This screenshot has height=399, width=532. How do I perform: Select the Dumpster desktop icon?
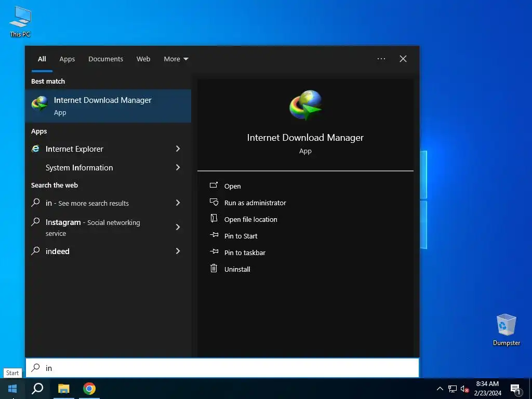click(506, 330)
